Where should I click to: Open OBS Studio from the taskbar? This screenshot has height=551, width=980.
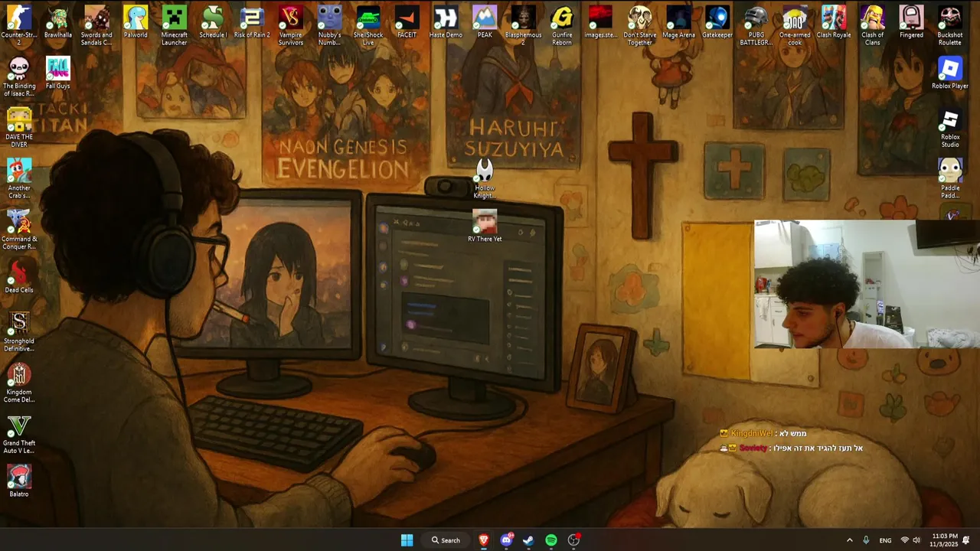pyautogui.click(x=573, y=540)
